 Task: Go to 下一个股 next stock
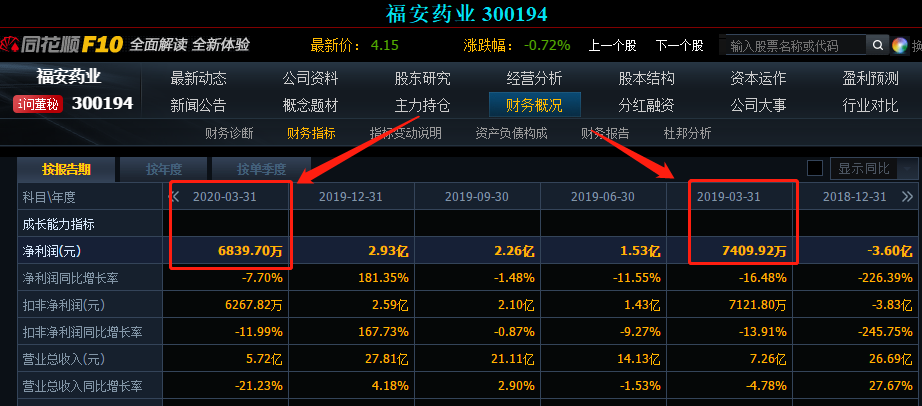[680, 45]
